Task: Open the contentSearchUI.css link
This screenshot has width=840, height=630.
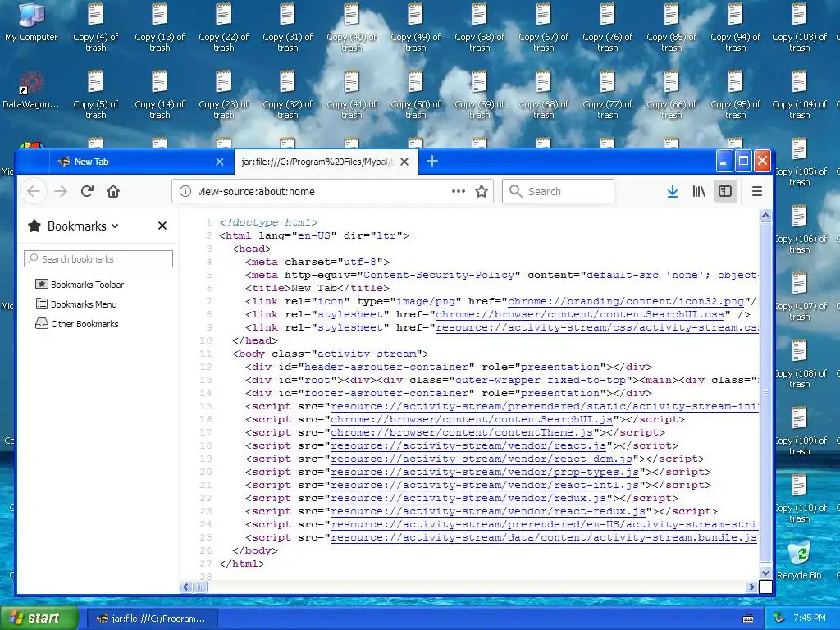Action: 580,314
